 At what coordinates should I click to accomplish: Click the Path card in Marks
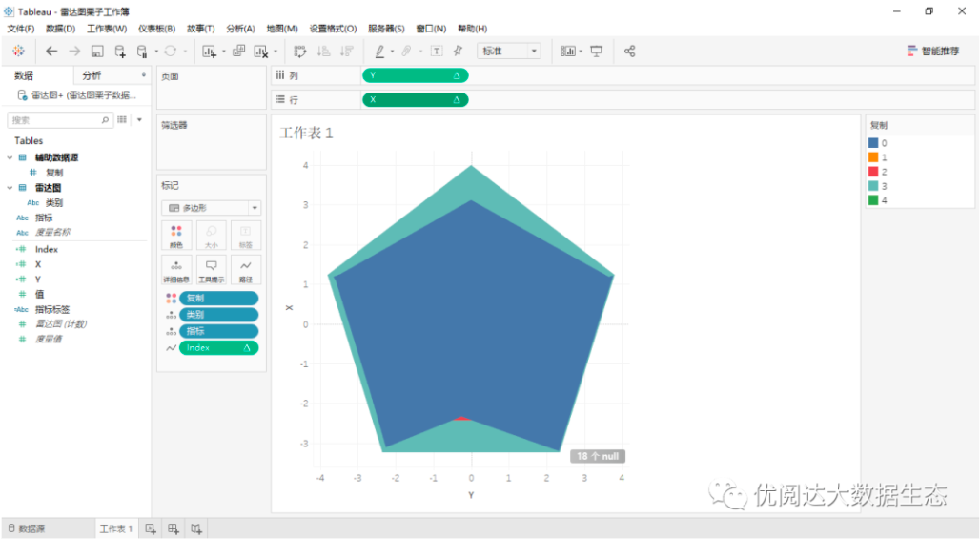(x=245, y=270)
